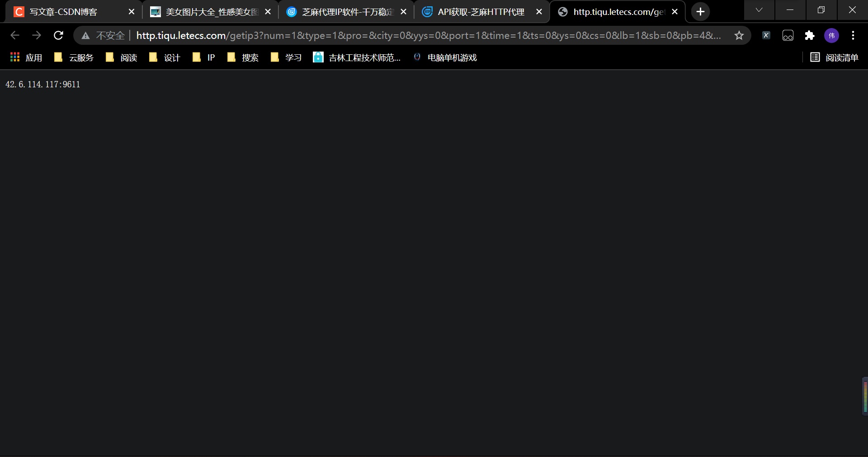This screenshot has width=868, height=457.
Task: Open a new tab with the plus button
Action: [700, 12]
